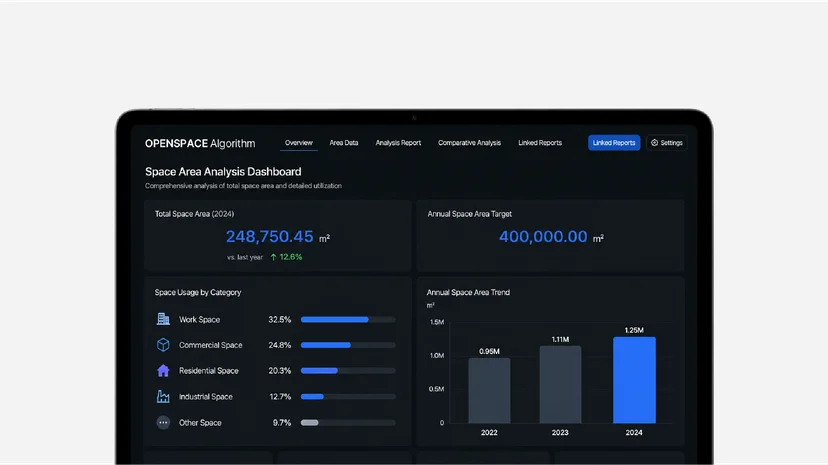Click the 12.6% growth figure
828x465 pixels.
(x=291, y=257)
